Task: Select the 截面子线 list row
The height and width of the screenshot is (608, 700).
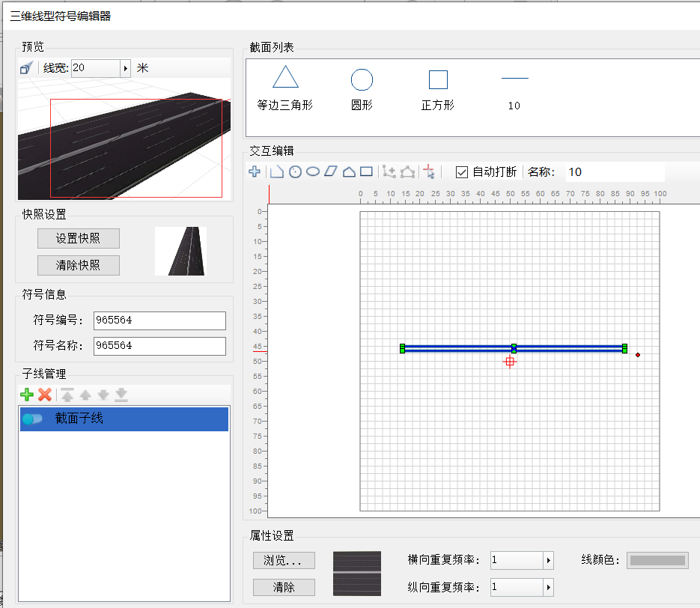Action: (124, 419)
